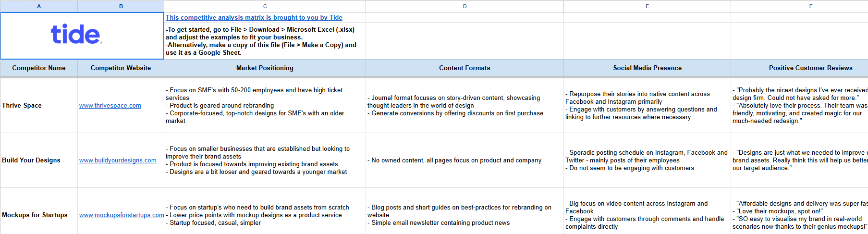Viewport: 868px width, 234px height.
Task: Select Mockups for Startups market positioning cell
Action: point(265,211)
